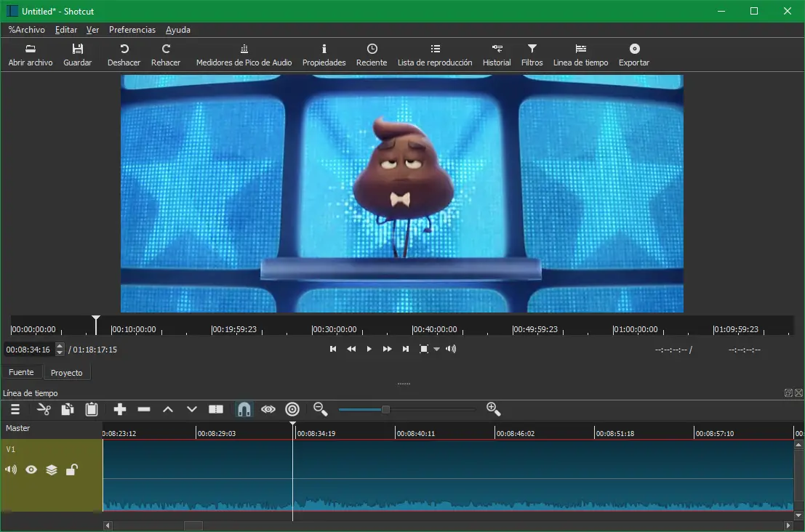The width and height of the screenshot is (805, 532).
Task: Click the Paste clipboard icon in timeline
Action: 92,410
